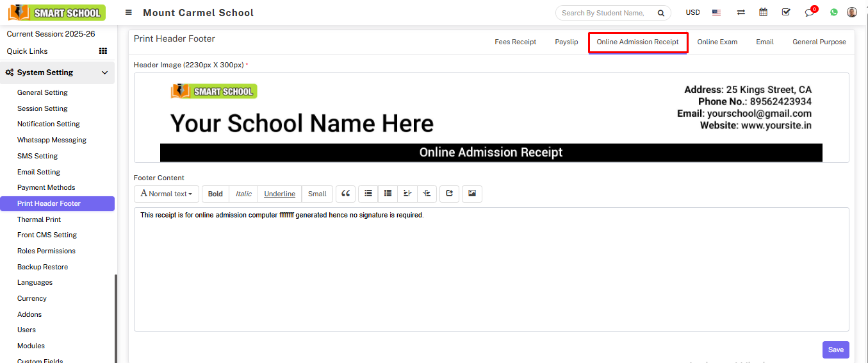Click the insert link share-arrow icon
This screenshot has height=363, width=868.
coord(449,194)
